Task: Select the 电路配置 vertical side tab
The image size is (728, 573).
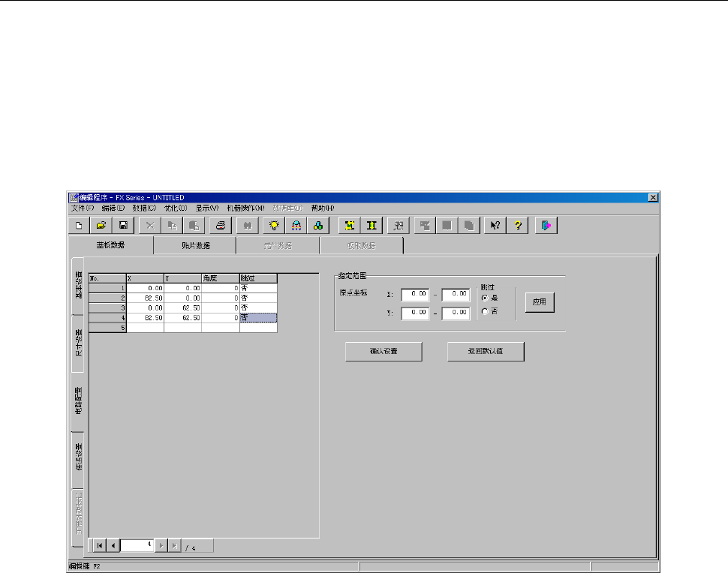Action: click(78, 400)
